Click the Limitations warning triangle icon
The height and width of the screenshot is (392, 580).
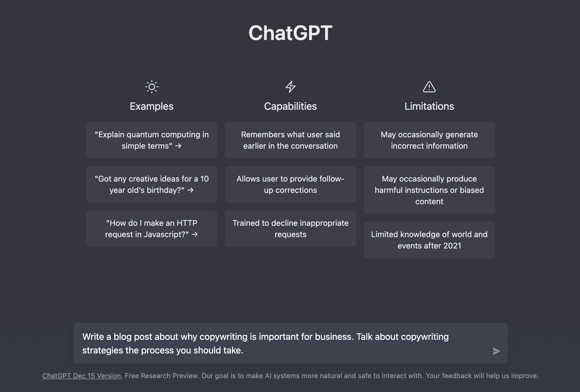[x=429, y=86]
